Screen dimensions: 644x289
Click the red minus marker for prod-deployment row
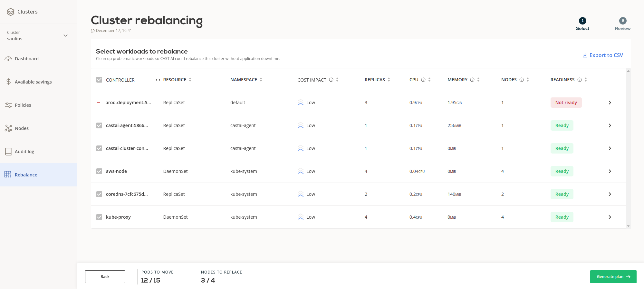tap(99, 103)
